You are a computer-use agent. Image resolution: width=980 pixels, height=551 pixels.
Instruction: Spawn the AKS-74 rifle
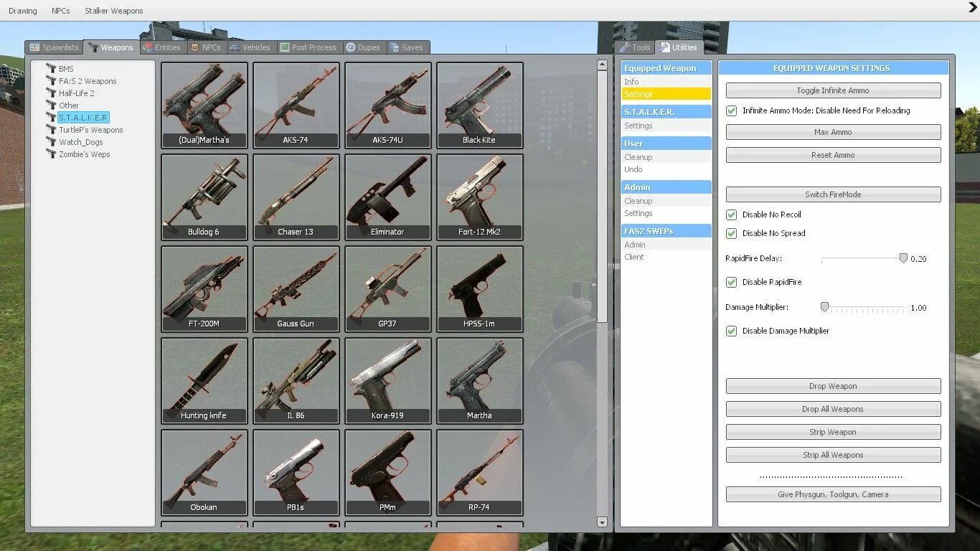pyautogui.click(x=296, y=105)
